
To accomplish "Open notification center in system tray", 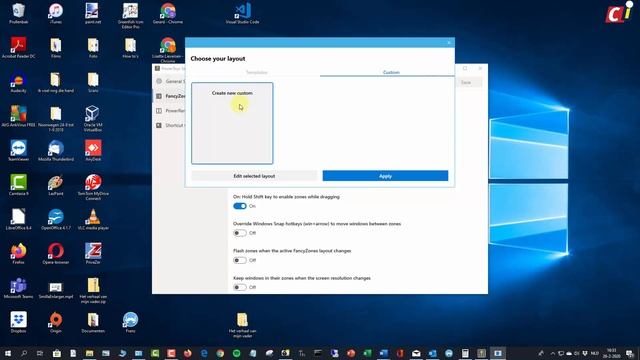I will [630, 353].
